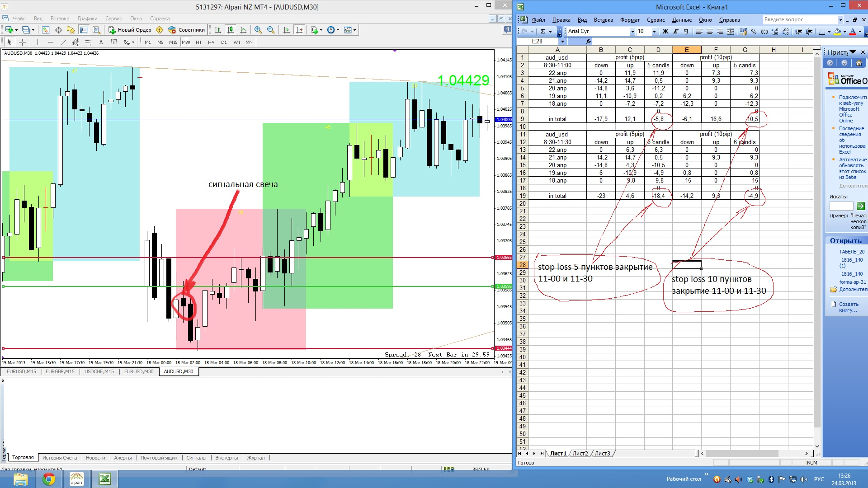Select horizontal line drawing tool
This screenshot has height=488, width=868.
[x=50, y=42]
